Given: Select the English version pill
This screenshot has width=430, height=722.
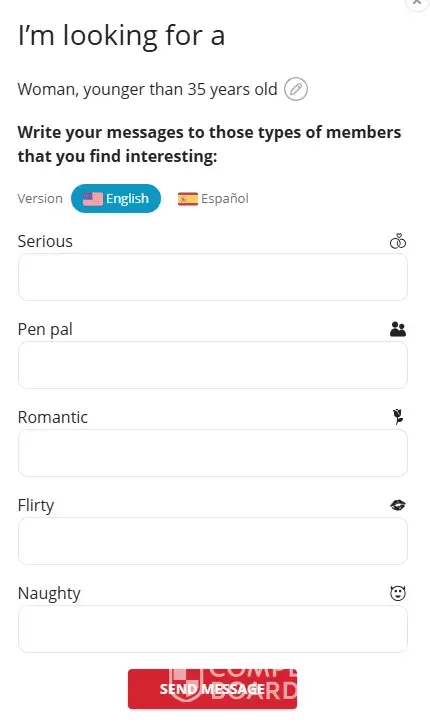Looking at the screenshot, I should pyautogui.click(x=116, y=198).
